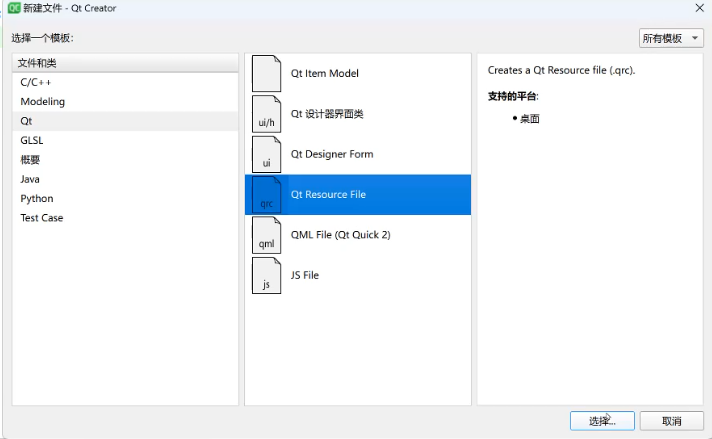Click the qrc resource file icon
The height and width of the screenshot is (439, 712).
tap(267, 195)
